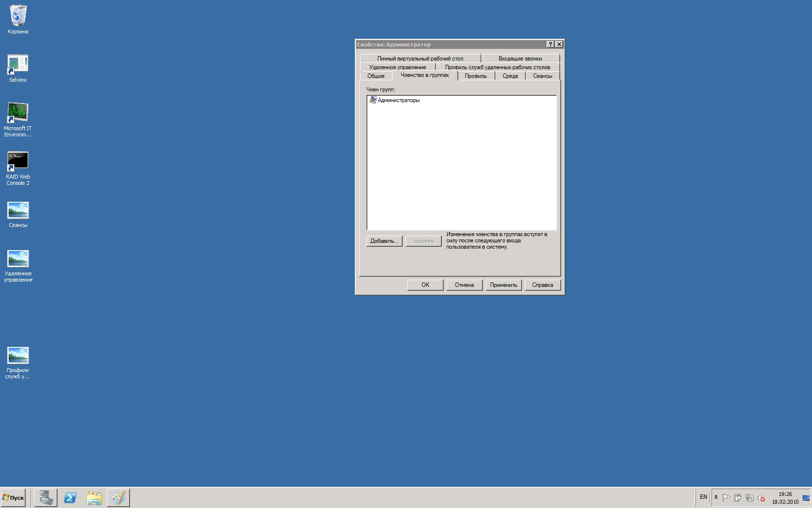
Task: Show hidden tray icons arrow
Action: tap(716, 497)
